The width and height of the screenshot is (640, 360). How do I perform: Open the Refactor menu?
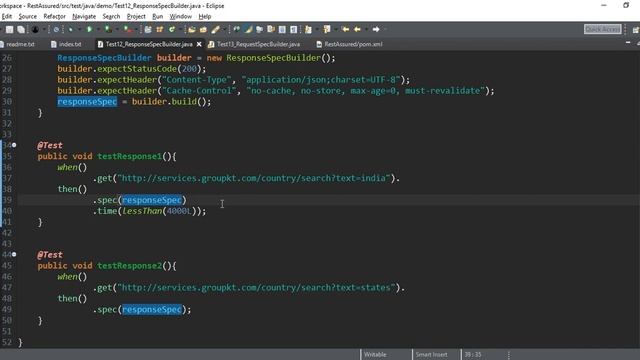54,16
